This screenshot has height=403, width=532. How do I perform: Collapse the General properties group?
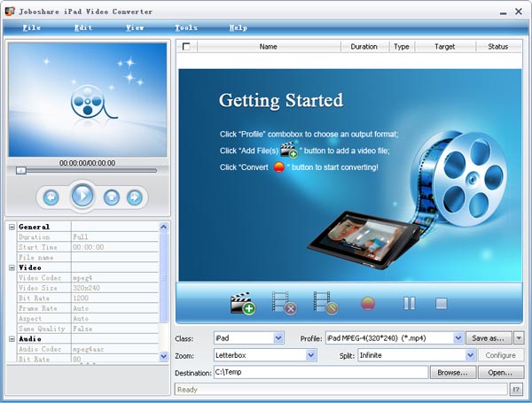pyautogui.click(x=12, y=227)
